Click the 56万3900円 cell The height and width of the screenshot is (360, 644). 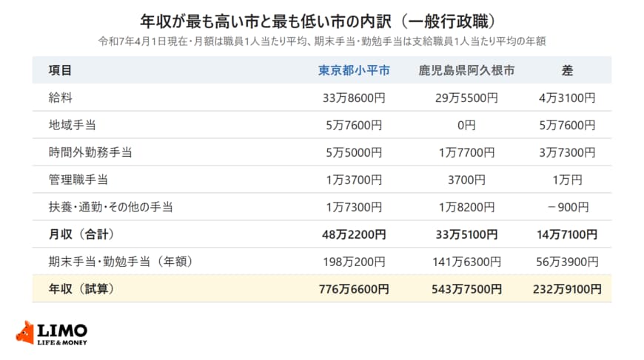pos(567,262)
